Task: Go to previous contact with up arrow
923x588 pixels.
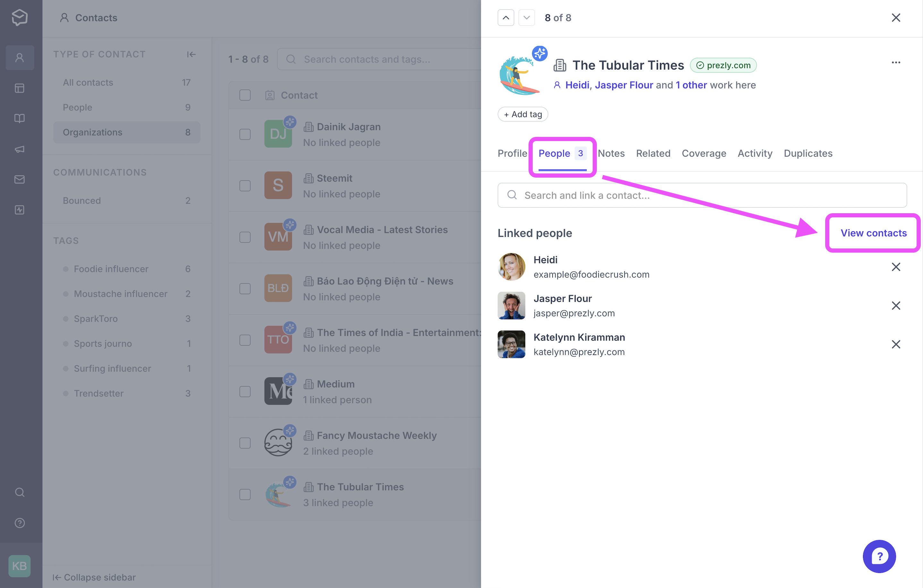Action: pyautogui.click(x=505, y=18)
